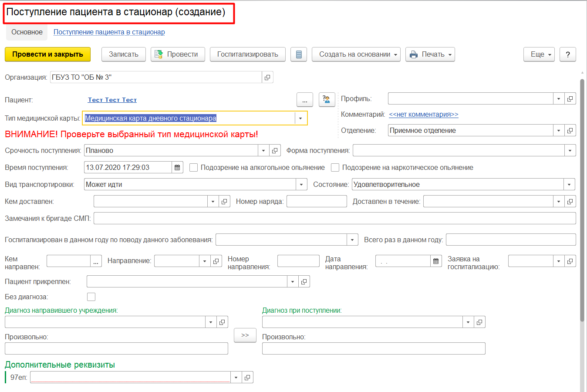Viewport: 587px width, 392px height.
Task: Click the open-form icon next to Профиль
Action: coord(570,99)
